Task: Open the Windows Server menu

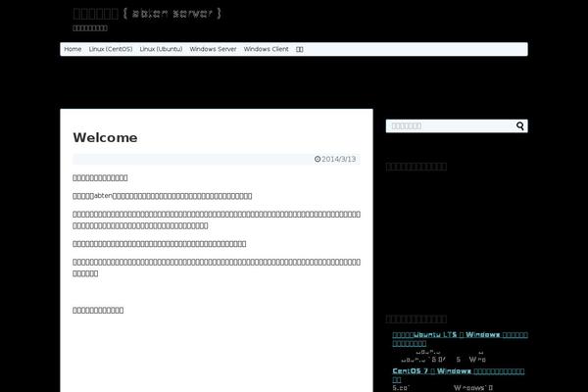Action: [213, 49]
